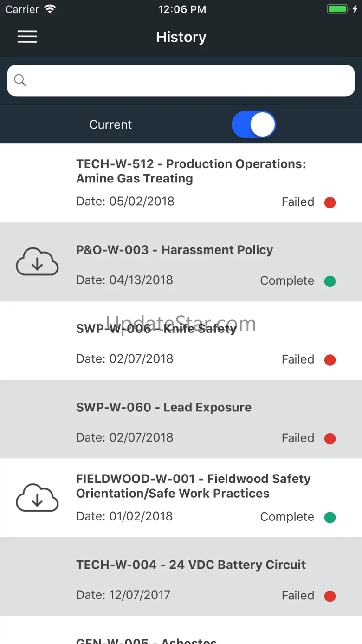Viewport: 362px width, 644px height.
Task: Tap the red status dot for Lead Exposure
Action: [x=330, y=438]
